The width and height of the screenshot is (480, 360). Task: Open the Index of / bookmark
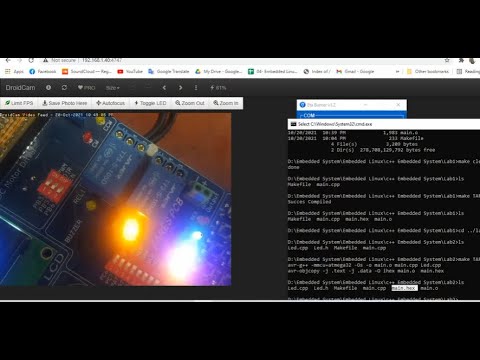click(x=317, y=72)
